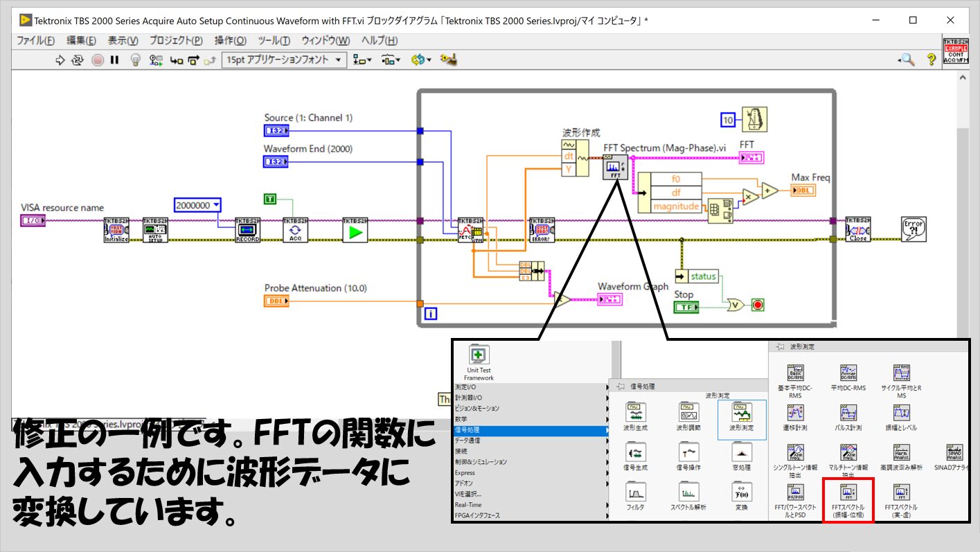Open the プロジェクト(P) menu
Viewport: 980px width, 552px height.
[x=176, y=41]
